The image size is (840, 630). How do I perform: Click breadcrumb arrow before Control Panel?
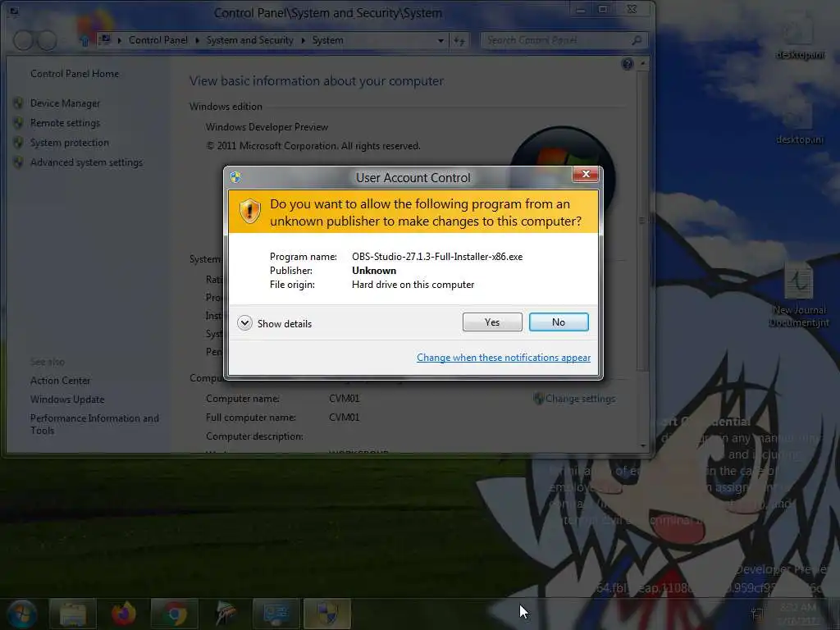pyautogui.click(x=119, y=41)
